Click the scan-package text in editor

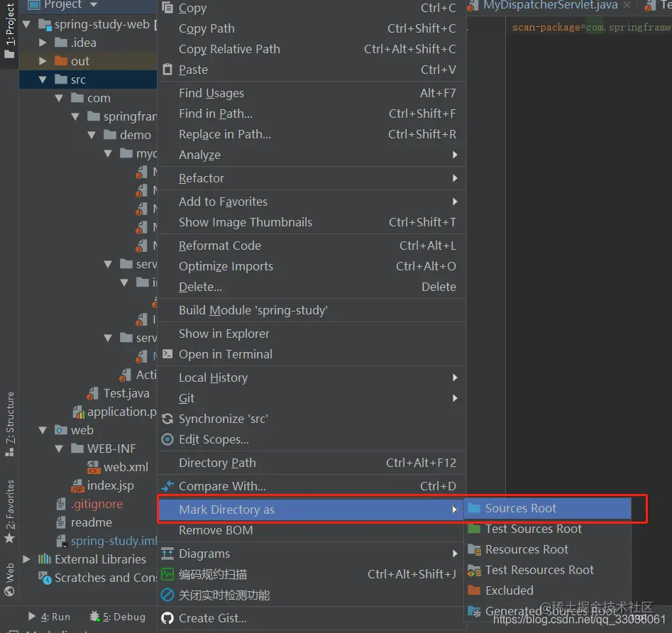[x=546, y=28]
